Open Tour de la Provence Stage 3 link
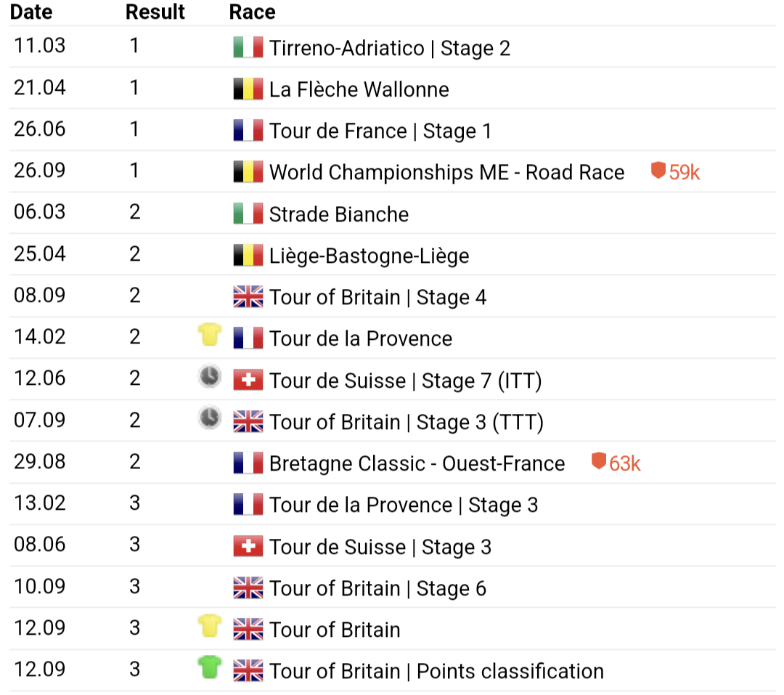The height and width of the screenshot is (695, 784). coord(404,505)
